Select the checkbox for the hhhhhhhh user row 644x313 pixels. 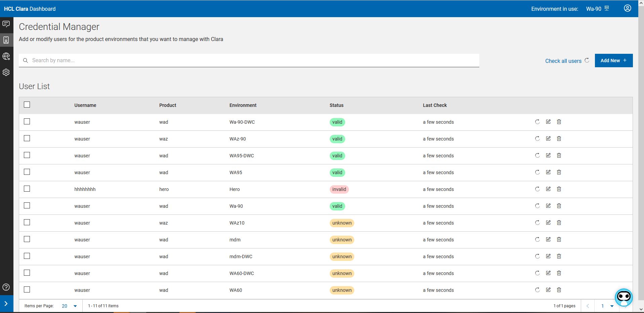(x=27, y=189)
